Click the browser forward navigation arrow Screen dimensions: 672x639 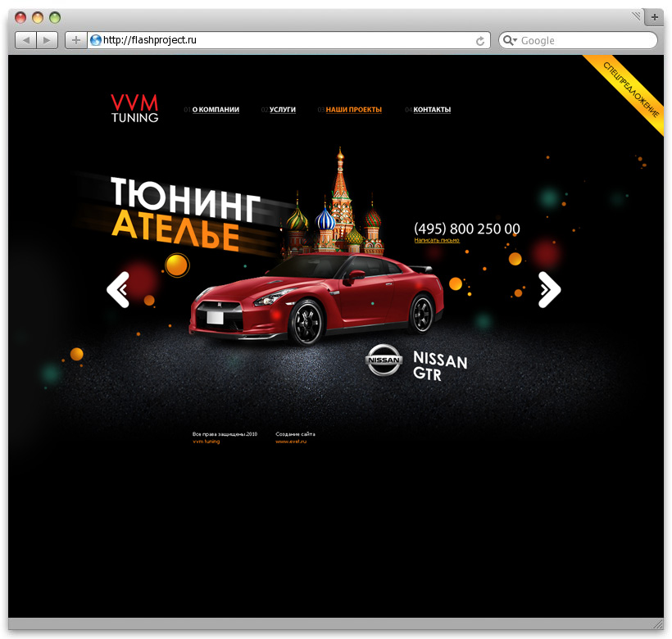click(x=47, y=39)
